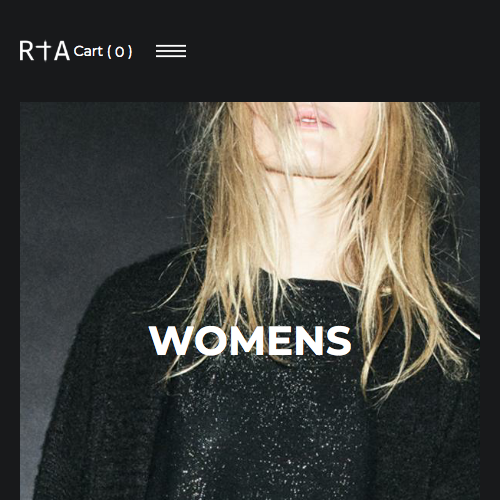The height and width of the screenshot is (500, 500).
Task: Open the shopping cart
Action: pos(103,51)
